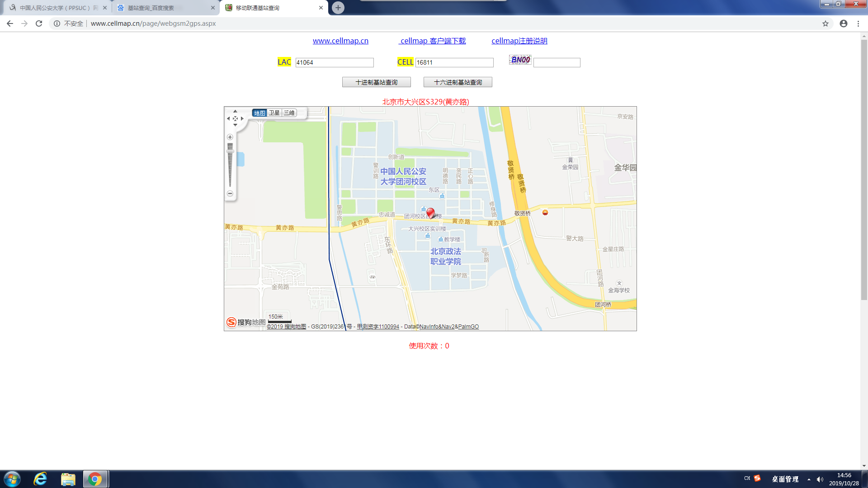Click 十进制基站查询 button
The width and height of the screenshot is (868, 488).
[376, 82]
